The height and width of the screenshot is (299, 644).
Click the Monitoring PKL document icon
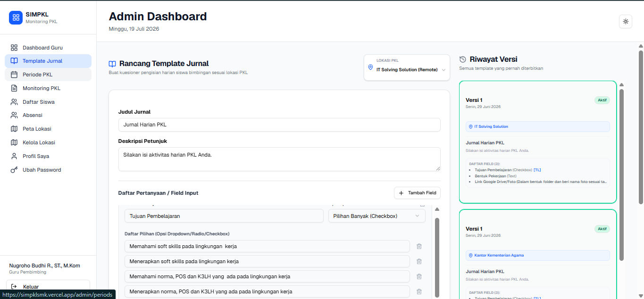(14, 88)
